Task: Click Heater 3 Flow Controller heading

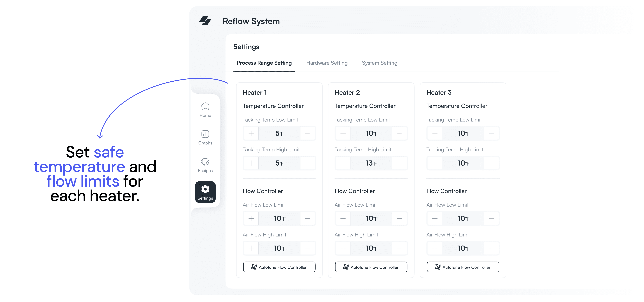Action: coord(447,191)
